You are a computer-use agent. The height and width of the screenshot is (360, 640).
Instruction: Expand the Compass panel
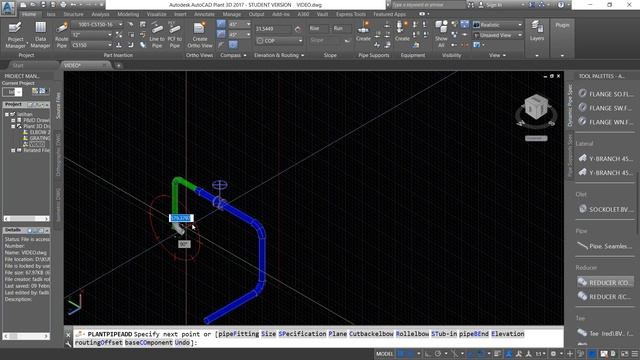coord(233,55)
